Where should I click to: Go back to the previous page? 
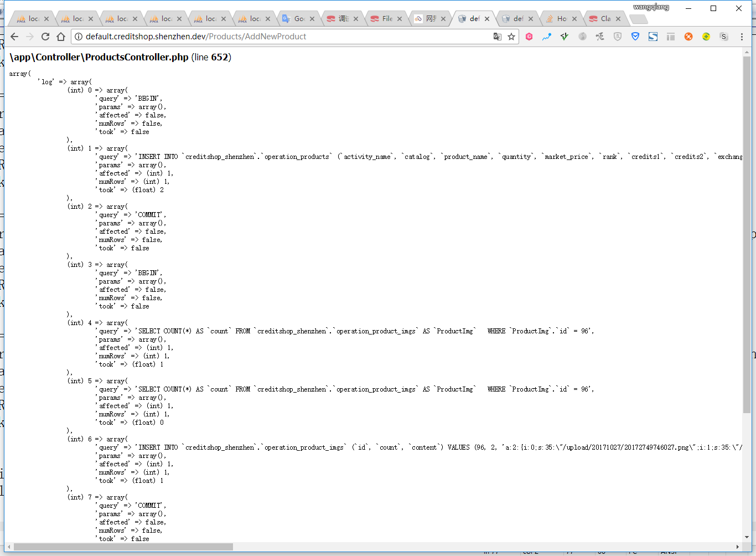[14, 37]
